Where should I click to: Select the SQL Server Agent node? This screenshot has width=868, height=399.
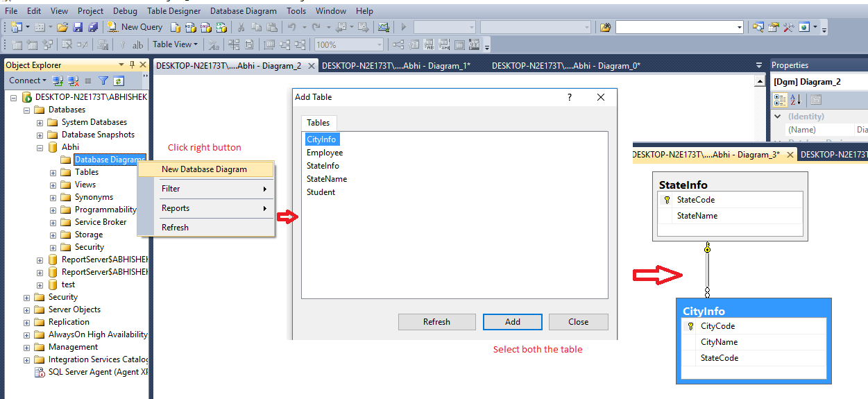tap(98, 372)
